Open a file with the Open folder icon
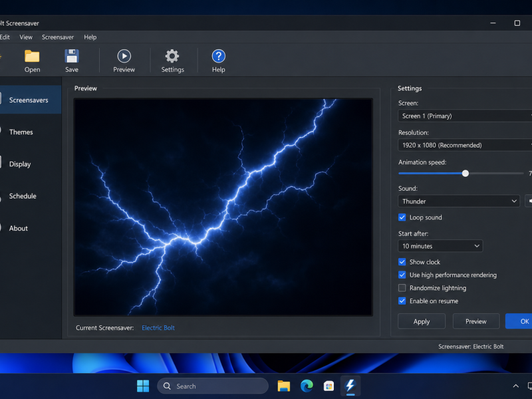 (x=32, y=57)
